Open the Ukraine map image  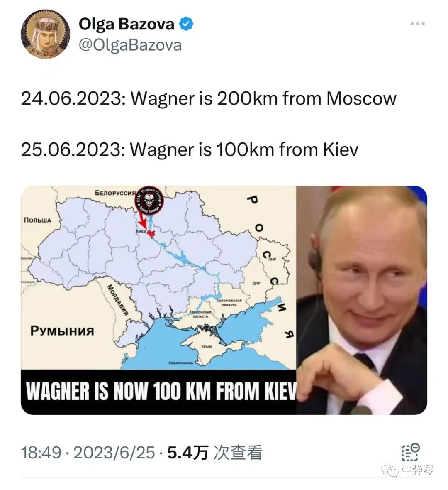(x=158, y=277)
